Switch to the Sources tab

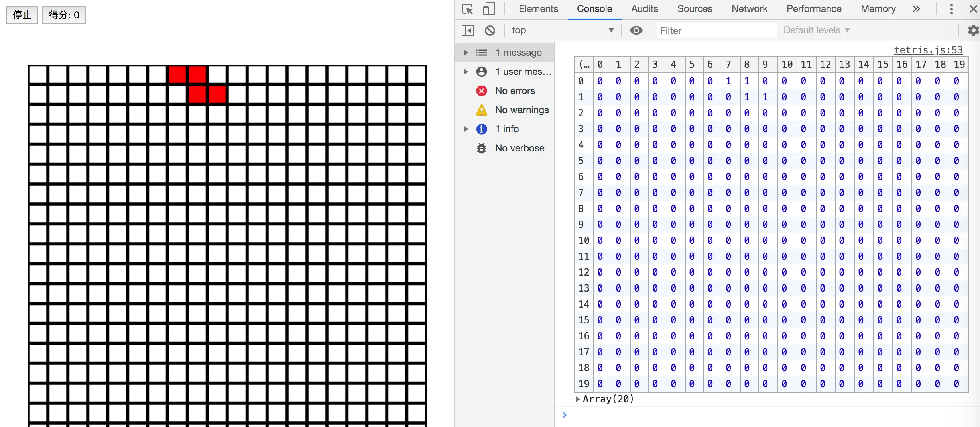695,9
